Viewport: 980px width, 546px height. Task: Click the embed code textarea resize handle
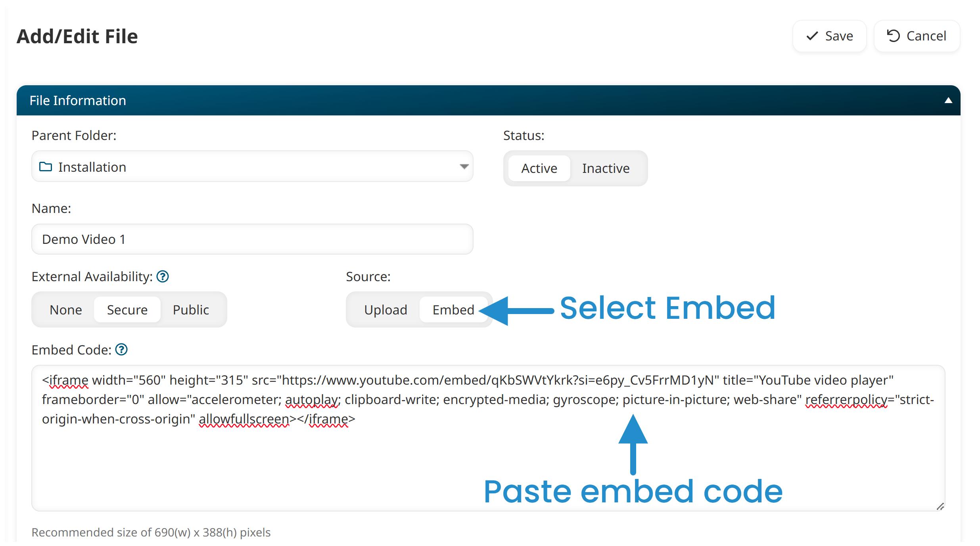point(940,506)
